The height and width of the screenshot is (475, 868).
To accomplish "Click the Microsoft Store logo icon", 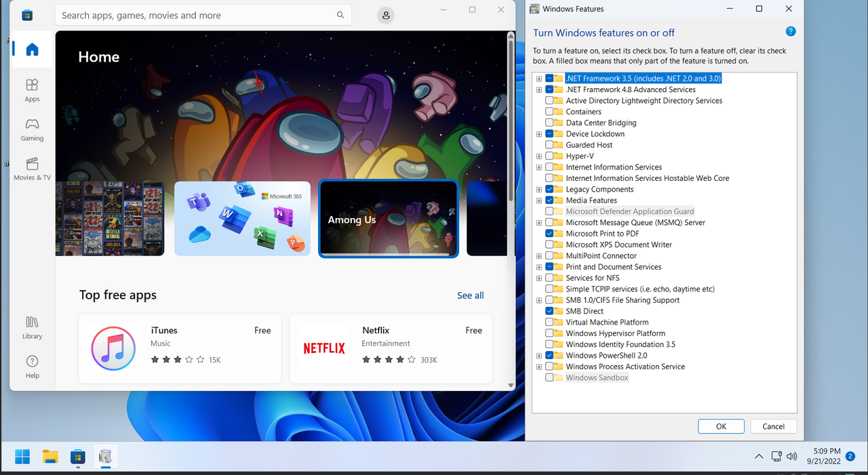I will (x=27, y=15).
